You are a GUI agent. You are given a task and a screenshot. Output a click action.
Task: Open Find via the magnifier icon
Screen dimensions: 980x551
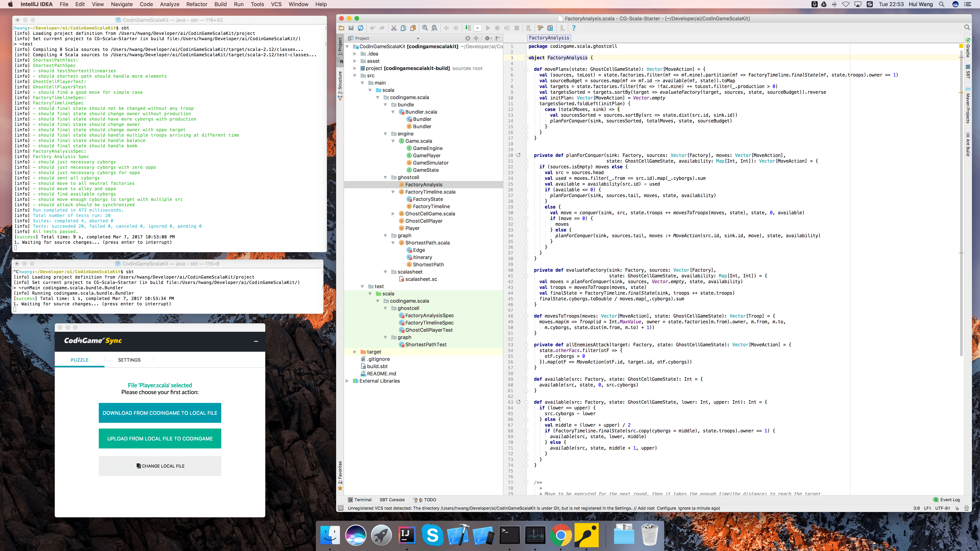(425, 28)
